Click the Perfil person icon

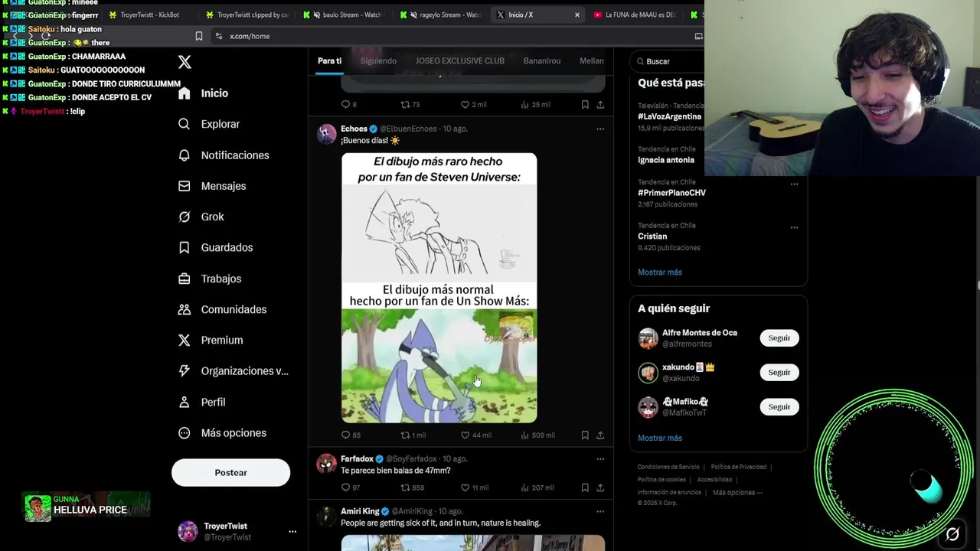click(184, 402)
